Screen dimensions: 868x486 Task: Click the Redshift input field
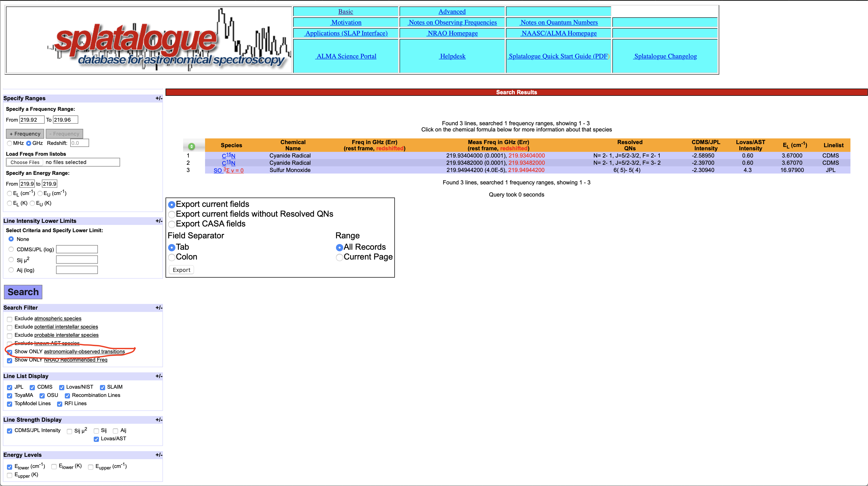coord(80,143)
